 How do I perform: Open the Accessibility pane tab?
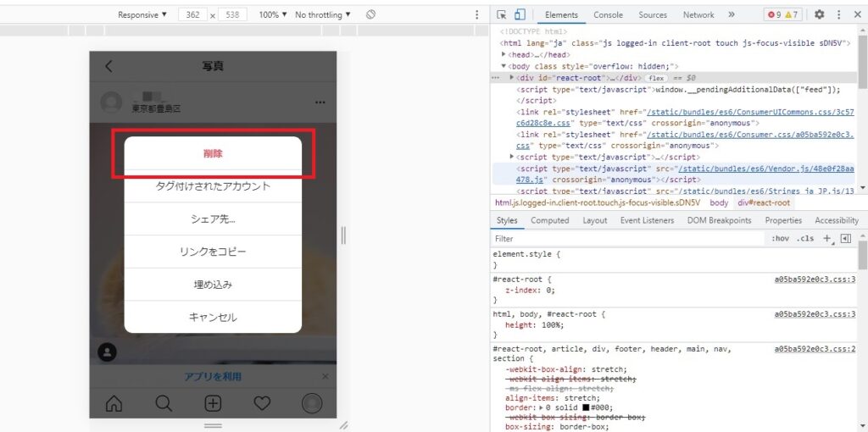[837, 220]
